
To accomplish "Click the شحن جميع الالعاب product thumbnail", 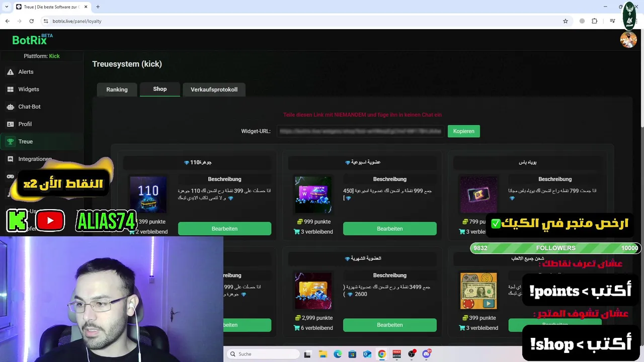I will pyautogui.click(x=478, y=291).
